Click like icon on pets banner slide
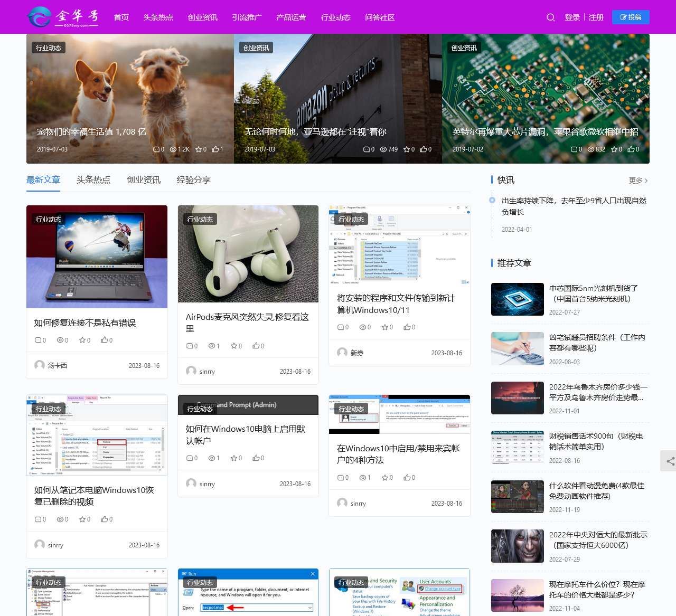 pyautogui.click(x=215, y=149)
